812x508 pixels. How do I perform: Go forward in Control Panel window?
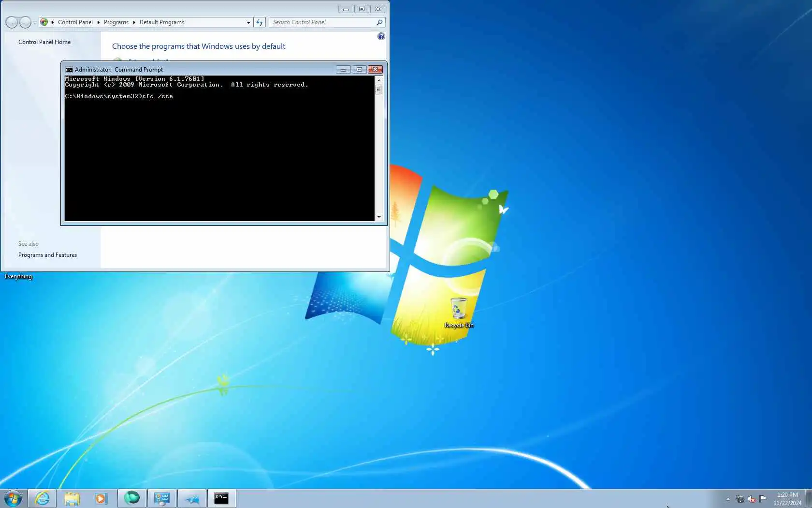(25, 22)
